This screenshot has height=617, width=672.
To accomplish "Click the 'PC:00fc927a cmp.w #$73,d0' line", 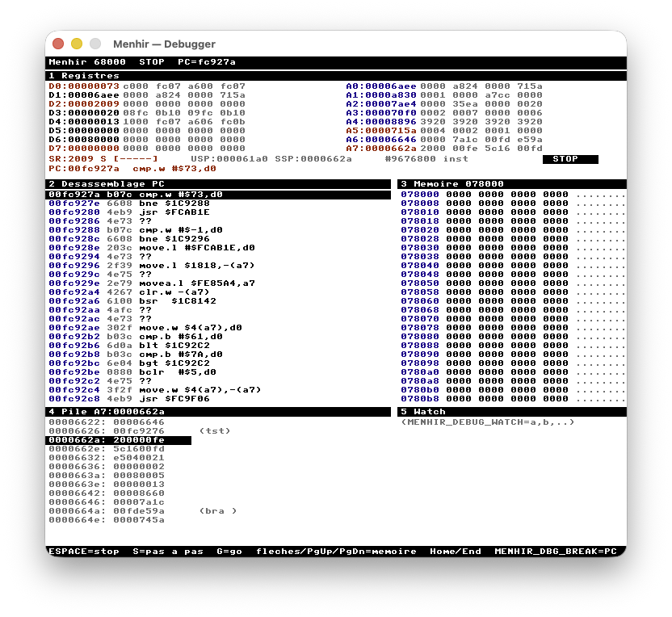I will 132,169.
